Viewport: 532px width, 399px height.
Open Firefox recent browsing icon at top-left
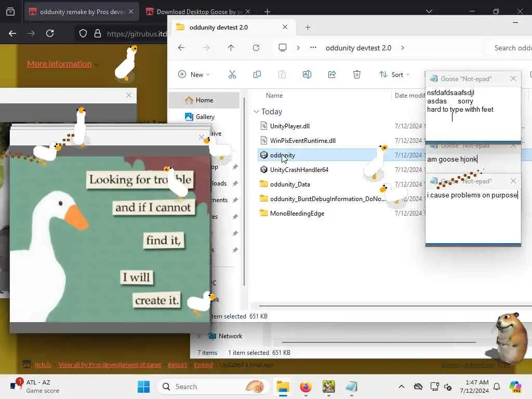[x=10, y=11]
